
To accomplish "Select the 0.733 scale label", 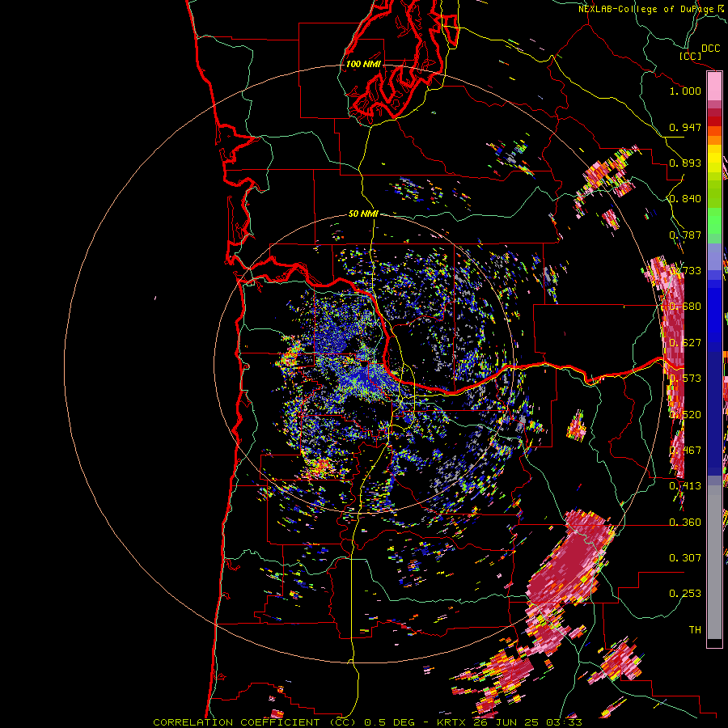I will pos(685,271).
